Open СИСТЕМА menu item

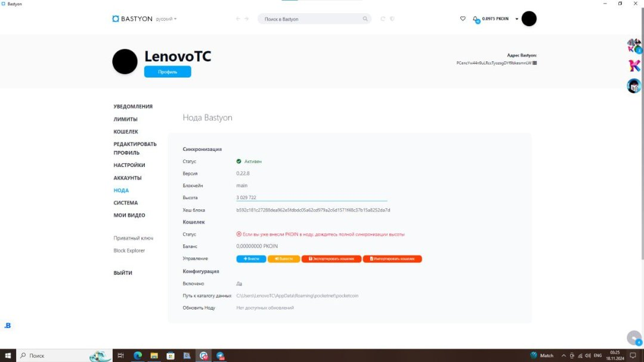click(x=126, y=203)
